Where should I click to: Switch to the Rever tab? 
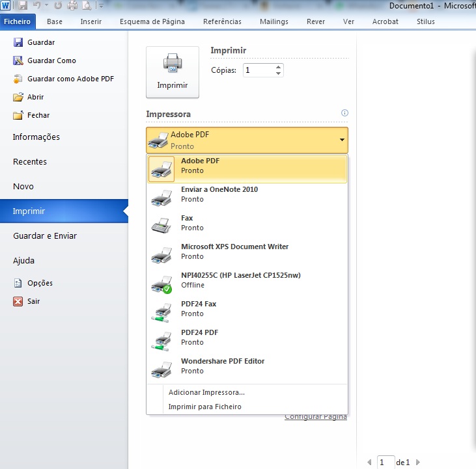pyautogui.click(x=316, y=21)
